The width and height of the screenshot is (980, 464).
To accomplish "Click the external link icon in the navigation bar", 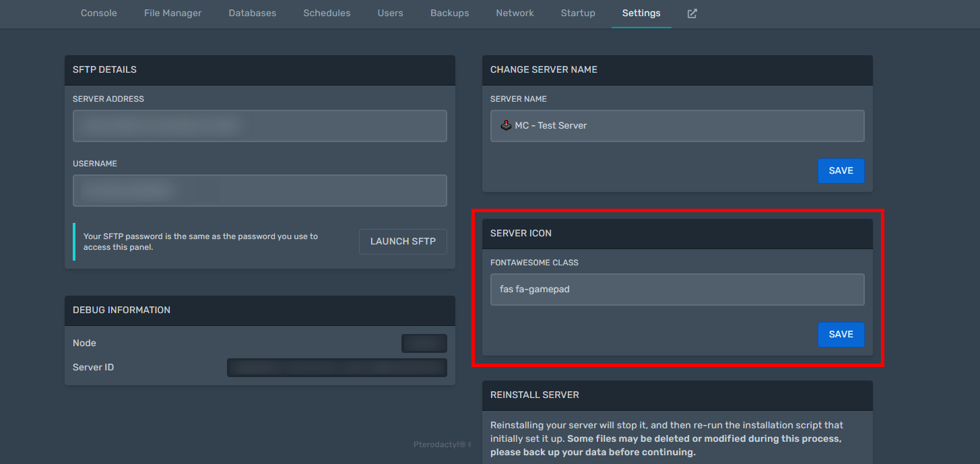I will (691, 13).
